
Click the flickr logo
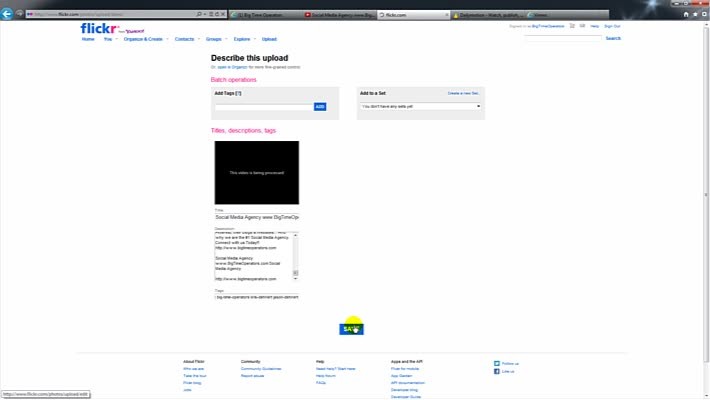click(99, 29)
